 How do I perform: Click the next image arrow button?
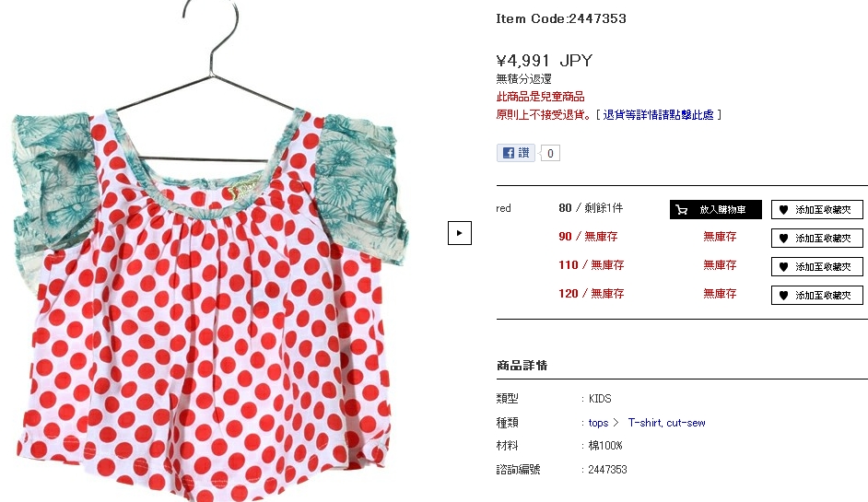click(460, 233)
